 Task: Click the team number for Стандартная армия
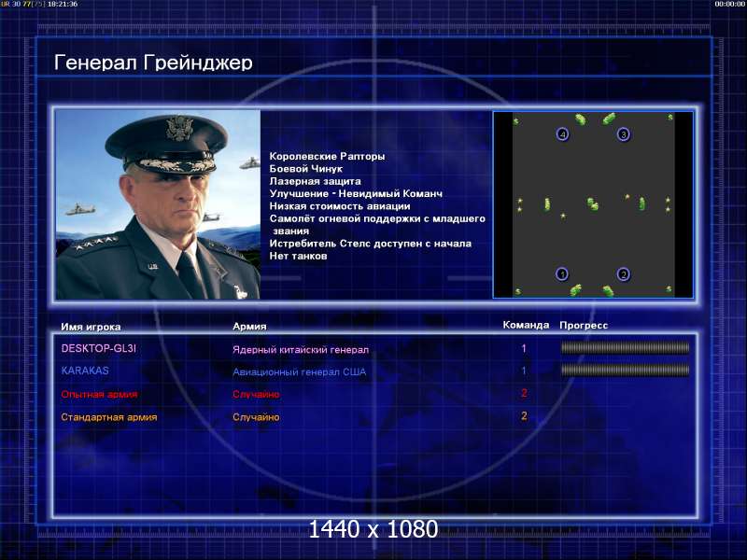tap(524, 415)
